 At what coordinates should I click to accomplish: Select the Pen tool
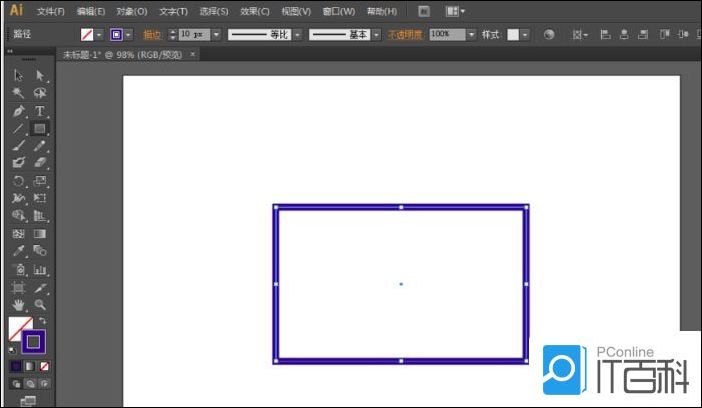pos(18,111)
